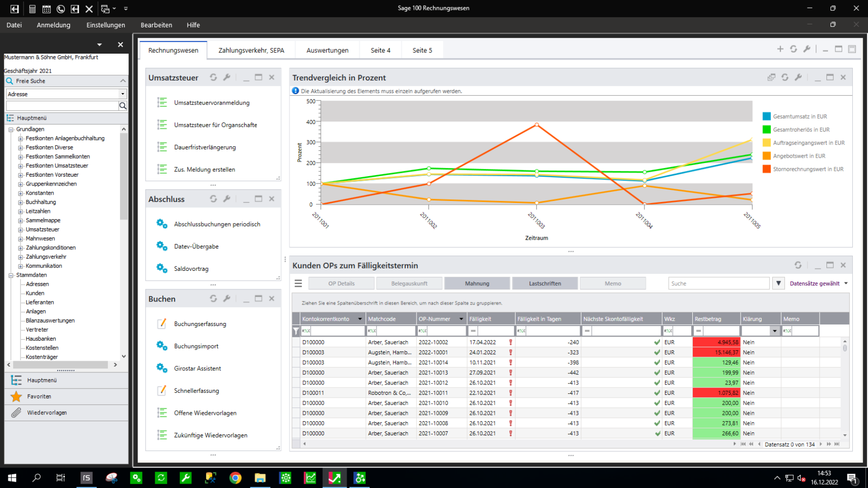Open Datensätze gewählt dropdown
868x488 pixels.
tap(818, 284)
